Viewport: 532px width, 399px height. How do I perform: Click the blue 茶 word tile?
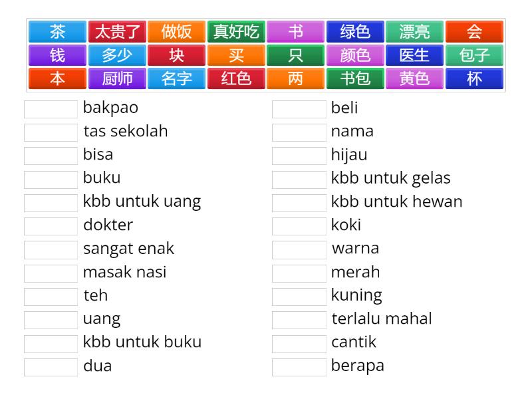58,32
